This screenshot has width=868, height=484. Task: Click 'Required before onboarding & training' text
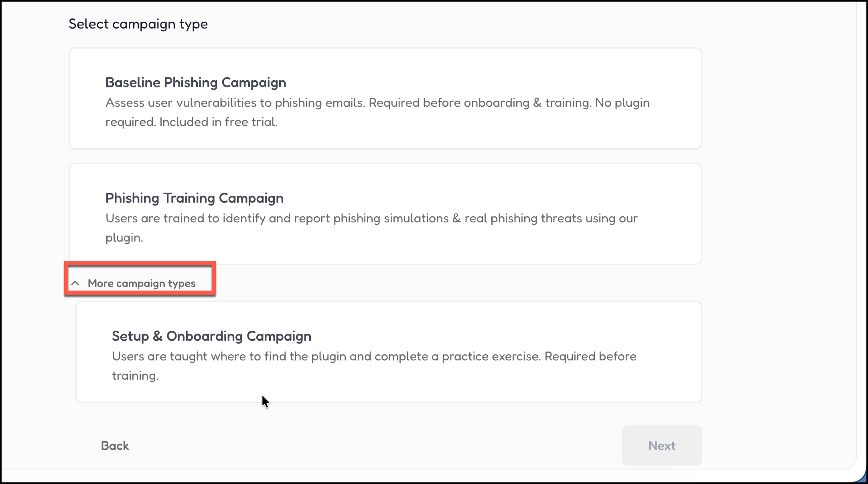[480, 103]
